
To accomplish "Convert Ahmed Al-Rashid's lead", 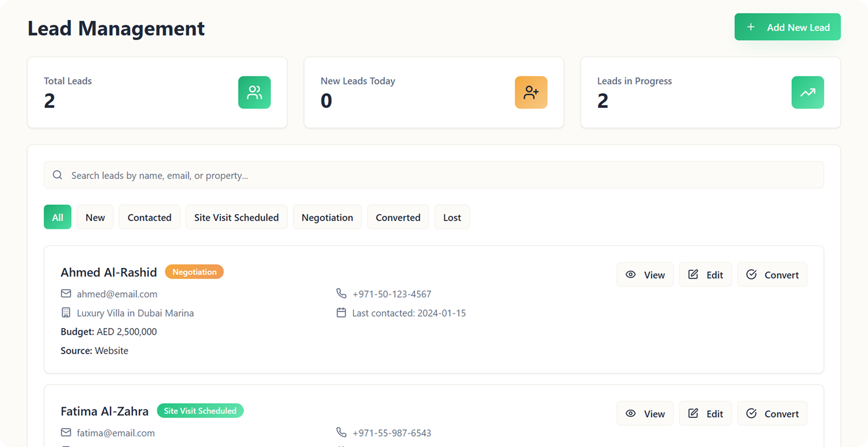I will pyautogui.click(x=772, y=274).
